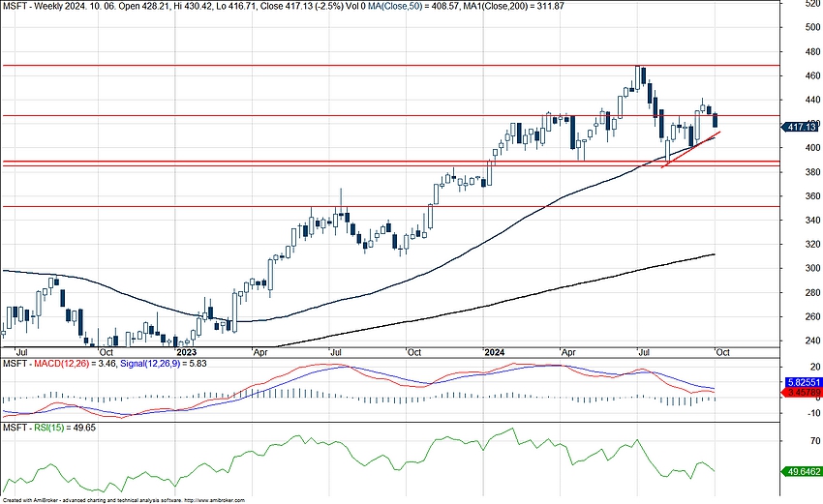823x504 pixels.
Task: Click the 500 price axis label
Action: pos(812,27)
